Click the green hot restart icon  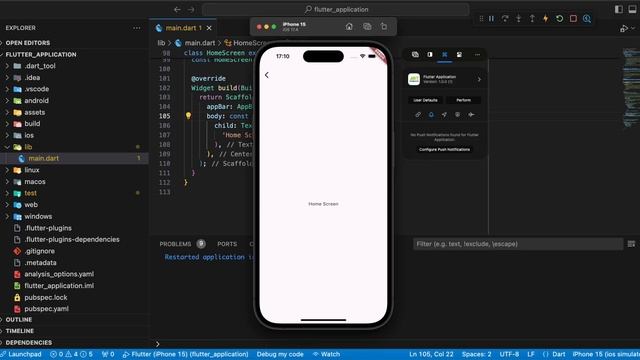click(560, 19)
